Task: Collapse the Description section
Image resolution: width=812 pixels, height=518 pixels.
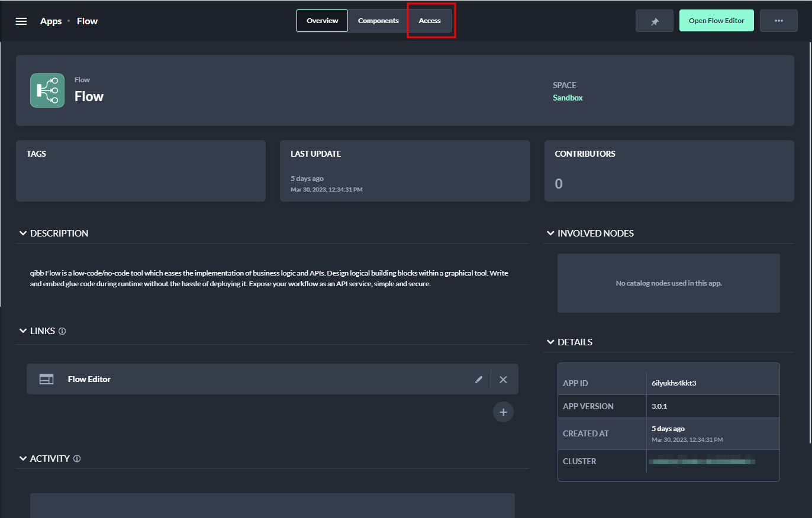Action: [x=23, y=234]
